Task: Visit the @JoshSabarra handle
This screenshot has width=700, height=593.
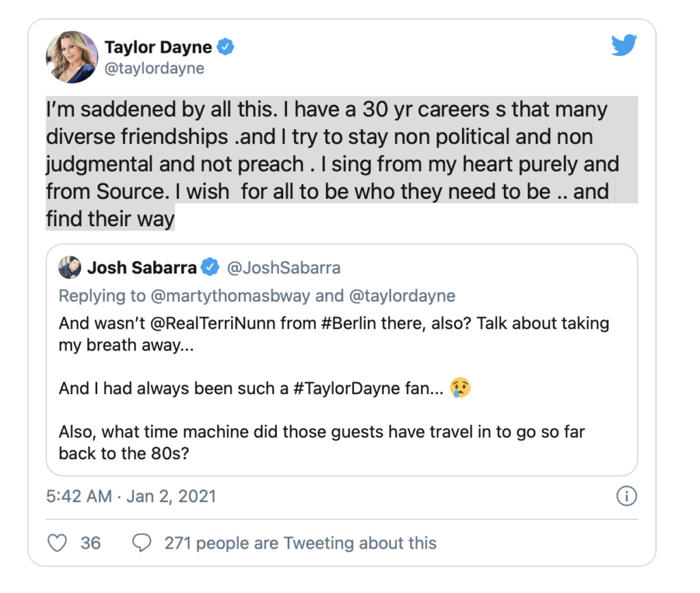Action: point(284,268)
